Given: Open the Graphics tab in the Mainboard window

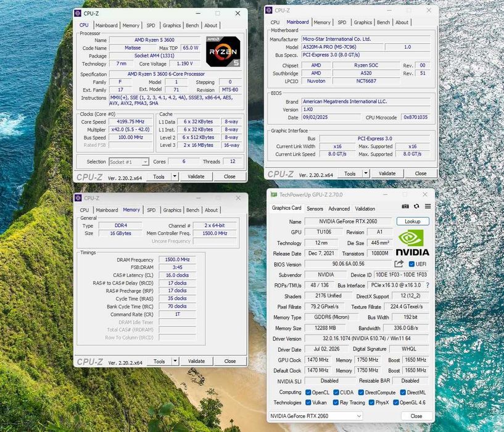Looking at the screenshot, I should pyautogui.click(x=363, y=22).
